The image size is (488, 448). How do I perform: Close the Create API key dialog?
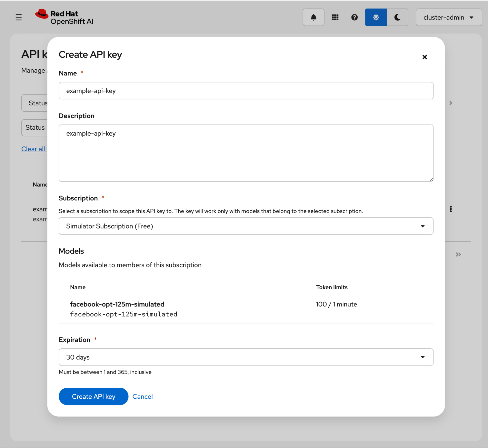[x=425, y=57]
